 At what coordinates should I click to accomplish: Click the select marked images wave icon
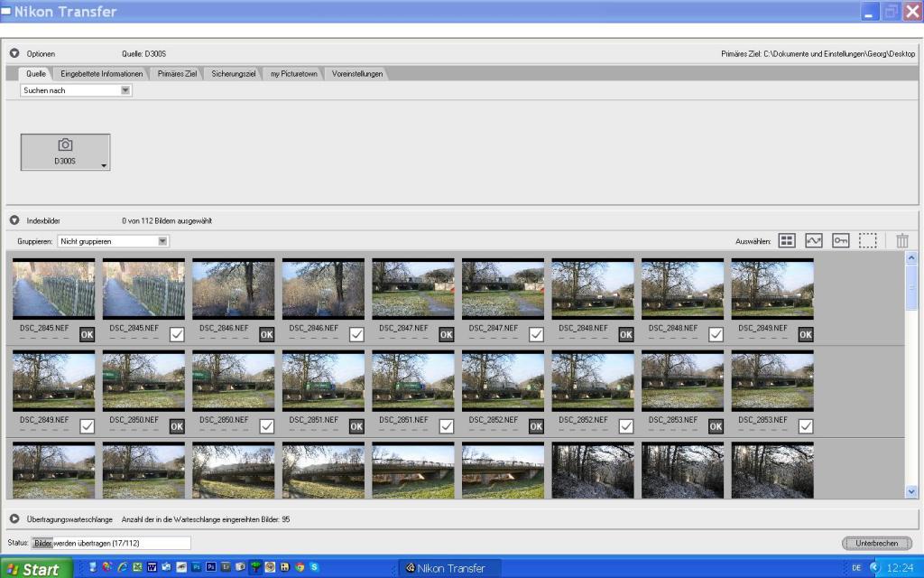814,240
